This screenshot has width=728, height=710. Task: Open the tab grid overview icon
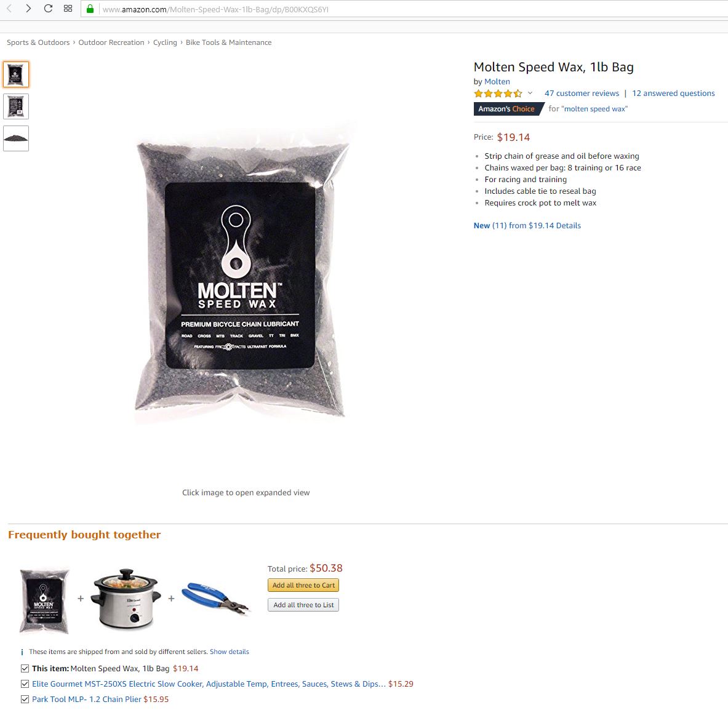pyautogui.click(x=68, y=9)
